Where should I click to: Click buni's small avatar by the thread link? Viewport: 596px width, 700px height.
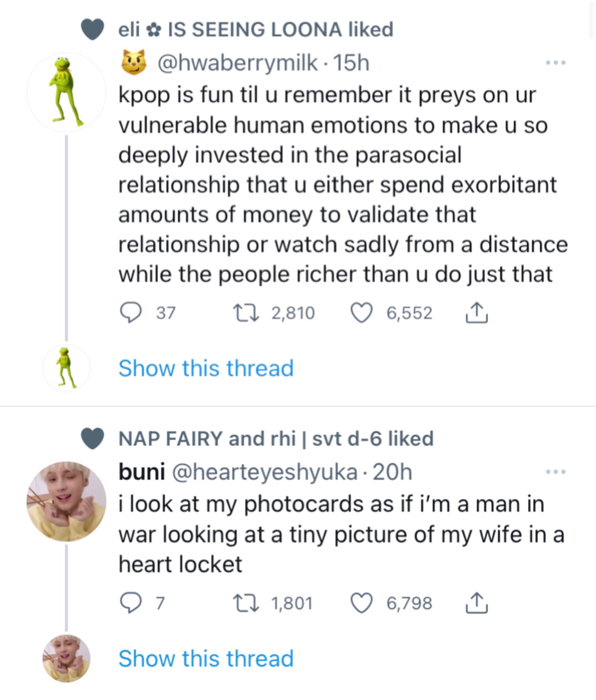click(x=66, y=658)
